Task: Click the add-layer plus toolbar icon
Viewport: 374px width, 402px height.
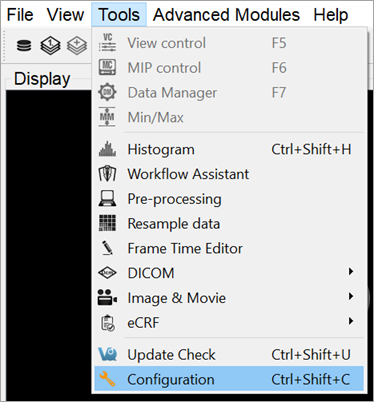Action: click(x=77, y=45)
